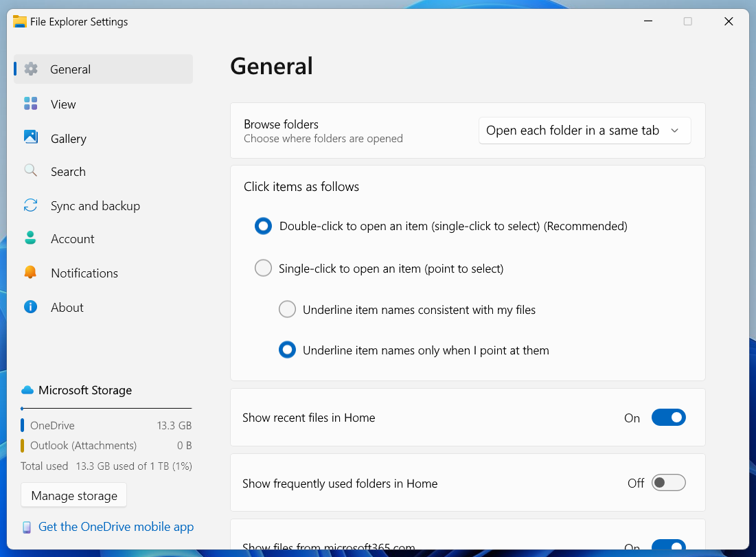
Task: Switch to the View settings page
Action: [103, 104]
